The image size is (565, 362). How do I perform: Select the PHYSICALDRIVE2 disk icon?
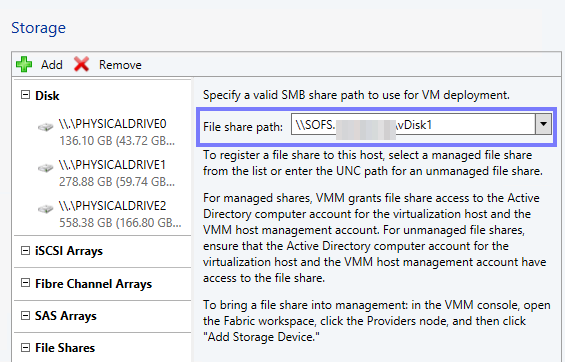pos(46,209)
